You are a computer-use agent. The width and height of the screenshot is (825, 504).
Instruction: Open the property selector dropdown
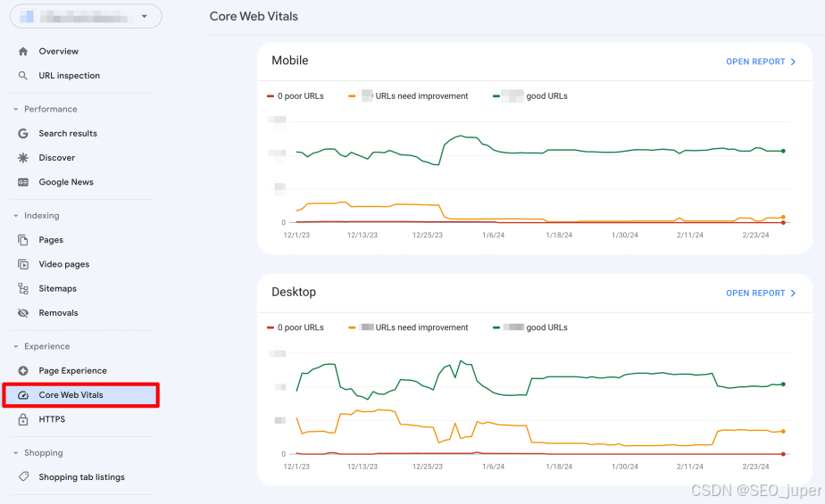[86, 16]
